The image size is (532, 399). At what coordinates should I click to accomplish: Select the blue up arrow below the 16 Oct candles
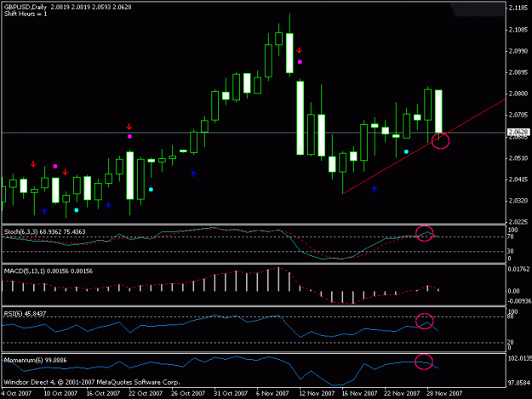108,205
